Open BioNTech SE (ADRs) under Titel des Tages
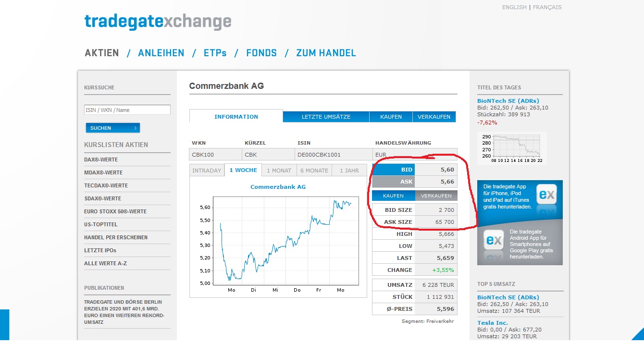The height and width of the screenshot is (344, 644). (508, 101)
